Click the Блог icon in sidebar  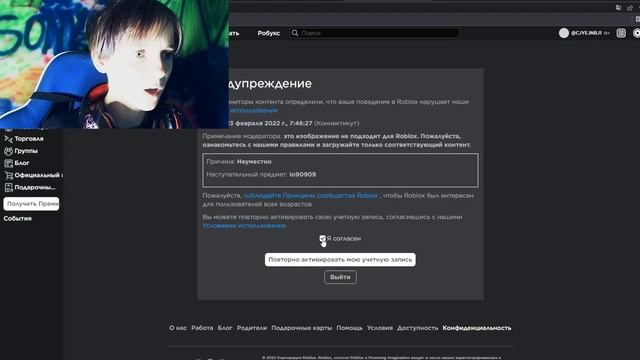point(8,163)
